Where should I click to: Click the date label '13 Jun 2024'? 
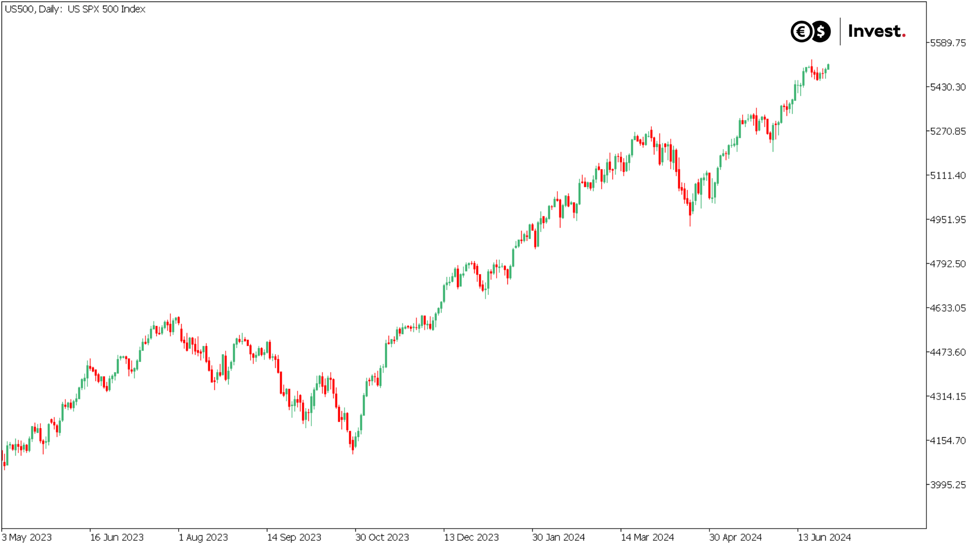(x=824, y=537)
